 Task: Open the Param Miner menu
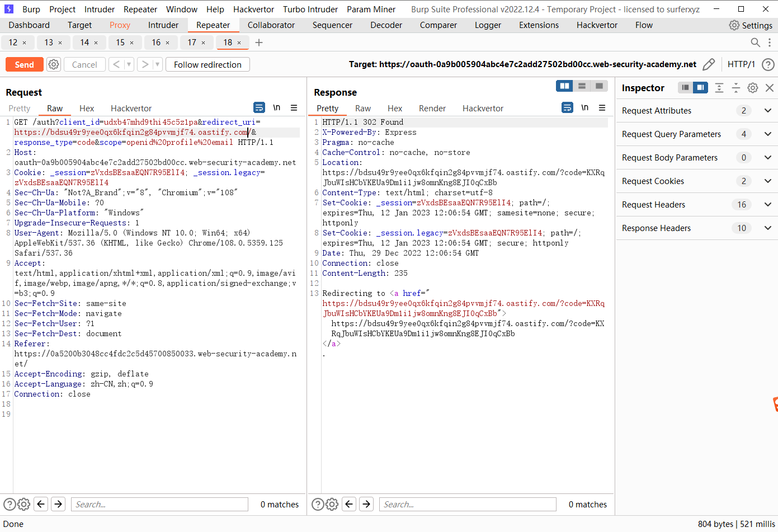pyautogui.click(x=371, y=10)
